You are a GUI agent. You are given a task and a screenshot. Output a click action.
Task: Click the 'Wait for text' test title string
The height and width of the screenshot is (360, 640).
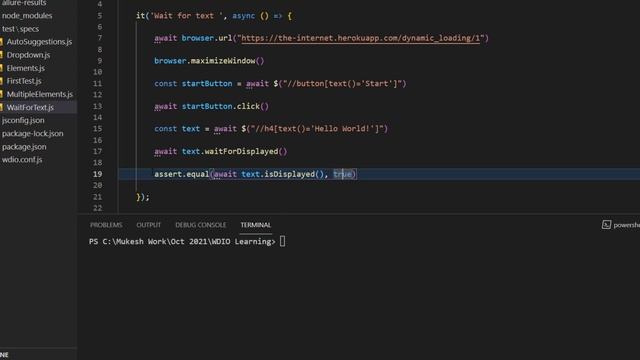tap(187, 16)
